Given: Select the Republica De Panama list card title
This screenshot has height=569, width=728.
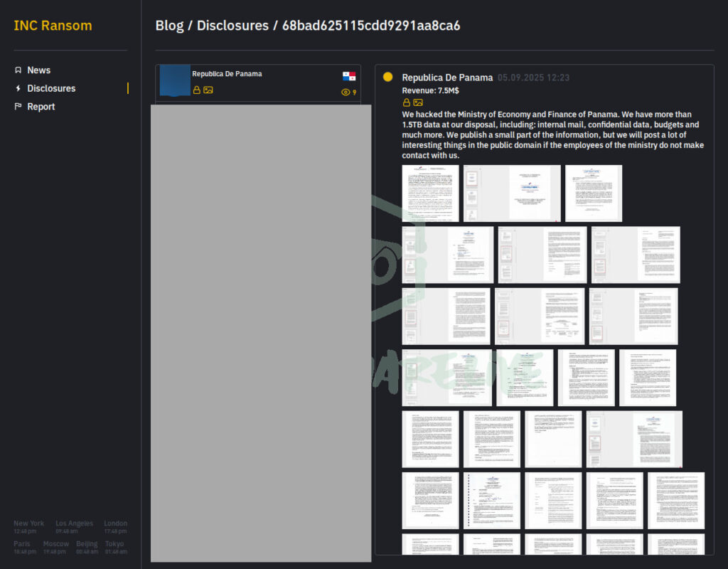Looking at the screenshot, I should pyautogui.click(x=227, y=74).
